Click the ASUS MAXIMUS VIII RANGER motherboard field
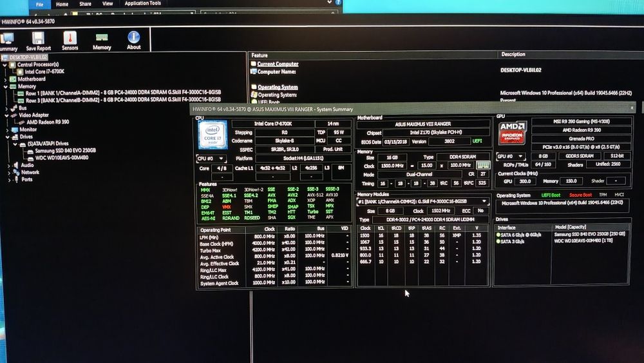Viewport: 644px width, 363px height. coord(423,124)
